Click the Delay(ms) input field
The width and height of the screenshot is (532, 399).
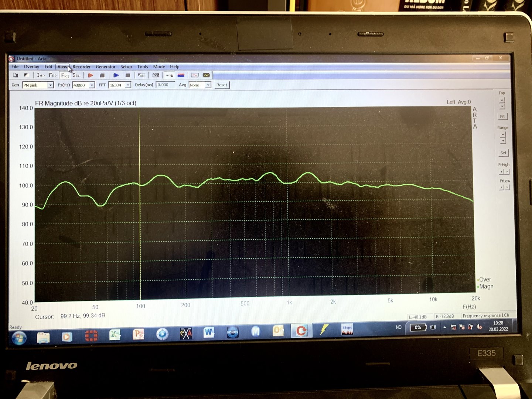pyautogui.click(x=165, y=85)
